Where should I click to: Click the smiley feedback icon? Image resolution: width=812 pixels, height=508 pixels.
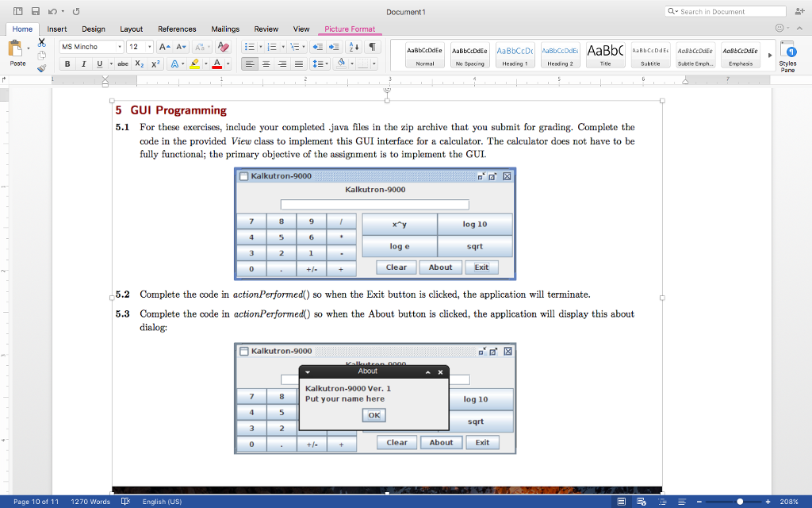pos(779,28)
